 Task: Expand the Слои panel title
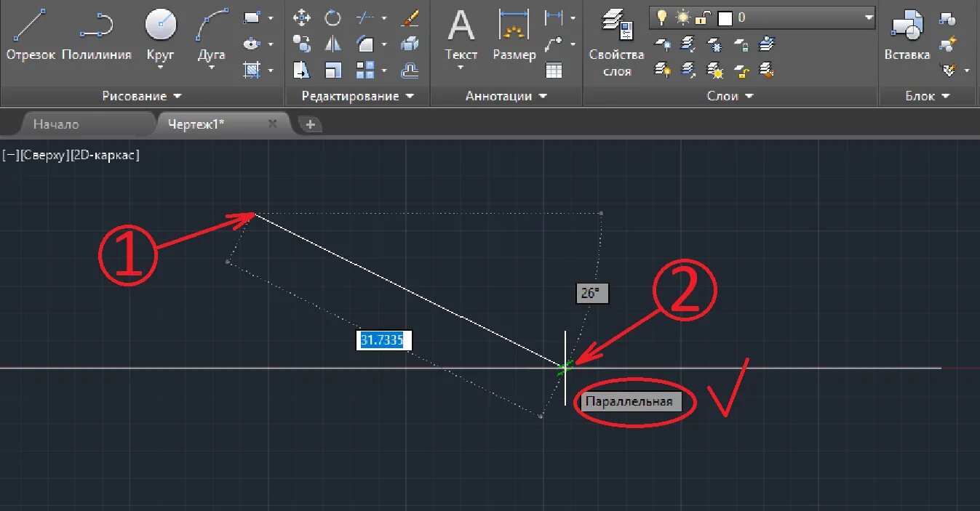pos(730,96)
